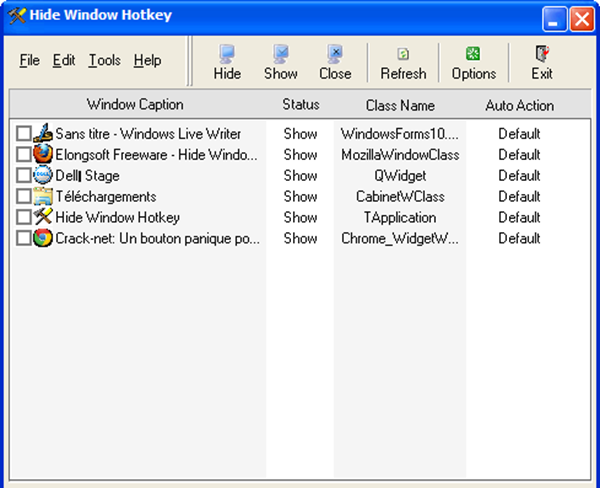The width and height of the screenshot is (600, 488).
Task: Tick the Dell Stage checkbox
Action: click(x=24, y=175)
